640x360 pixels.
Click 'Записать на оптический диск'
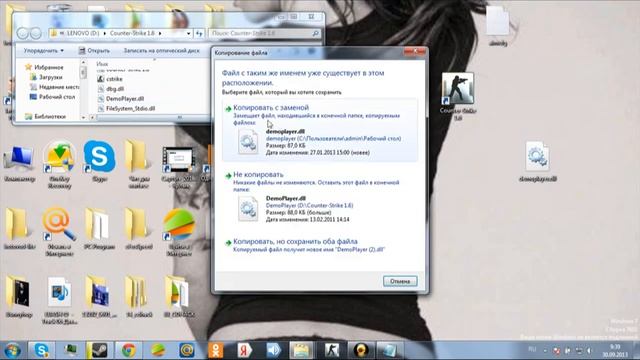pos(162,51)
